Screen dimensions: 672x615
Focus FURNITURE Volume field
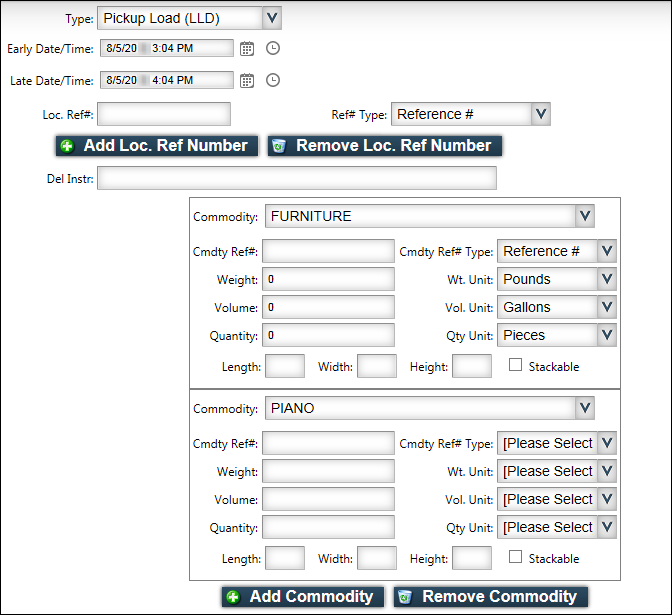(x=328, y=307)
